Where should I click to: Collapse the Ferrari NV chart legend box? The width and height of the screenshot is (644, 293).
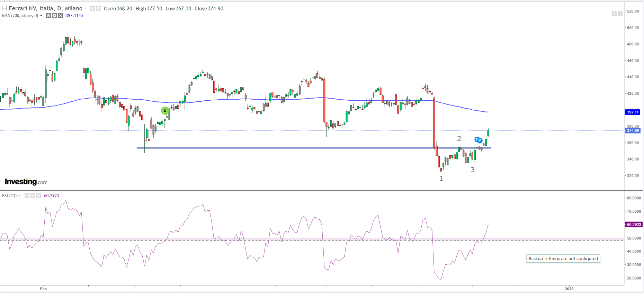tap(5, 8)
